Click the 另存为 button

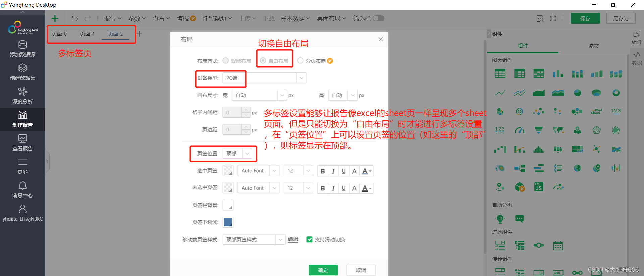pyautogui.click(x=621, y=18)
